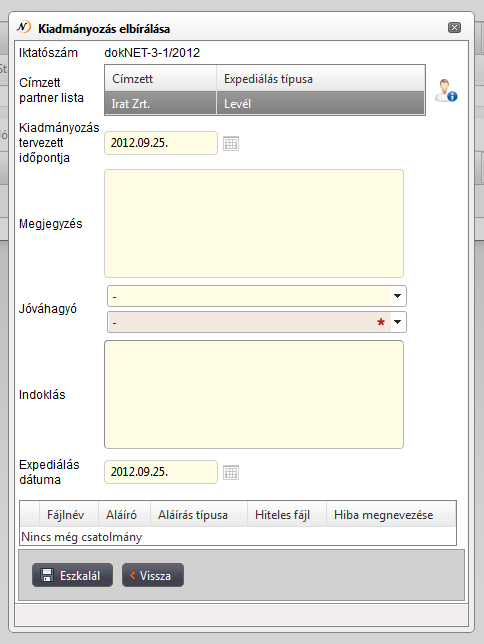Click the Aláíró column header

coord(124,514)
